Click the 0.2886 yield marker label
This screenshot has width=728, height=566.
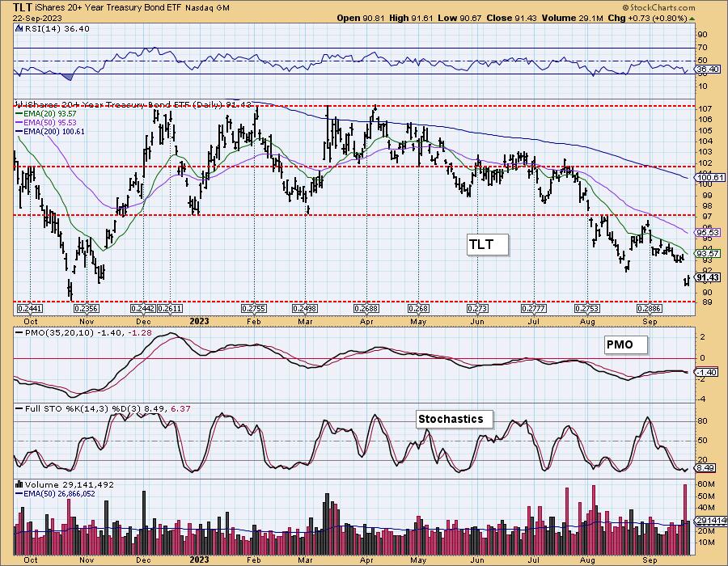coord(650,309)
